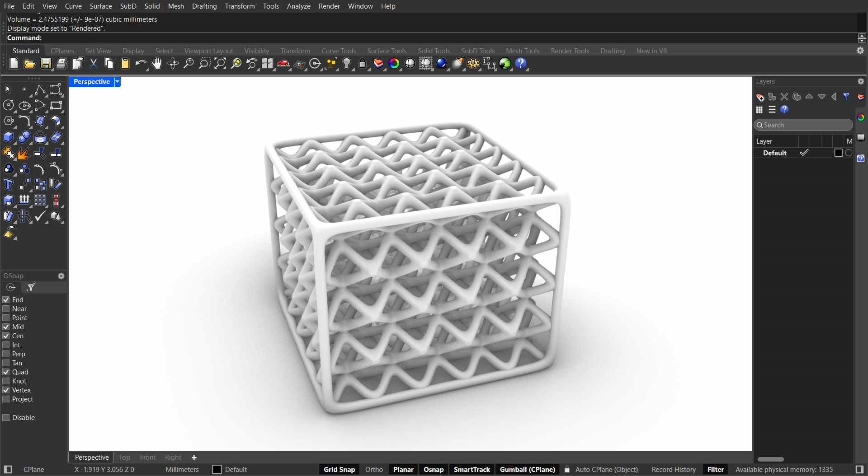Open the Perspective viewport dropdown arrow
Screen dimensions: 868x476
(117, 82)
